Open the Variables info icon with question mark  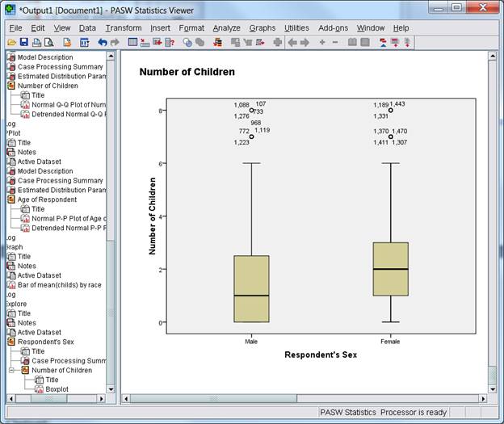tap(170, 42)
